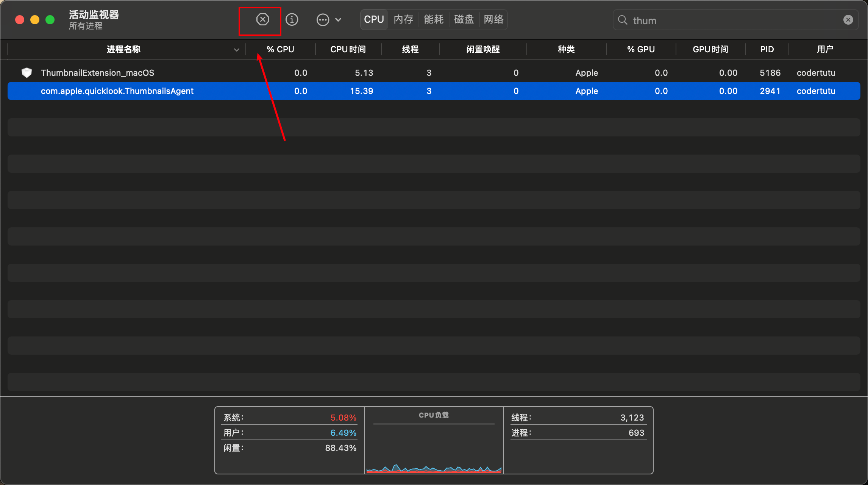
Task: Select com.apple.quicklook.ThumbnailsAgent process row
Action: tap(117, 91)
